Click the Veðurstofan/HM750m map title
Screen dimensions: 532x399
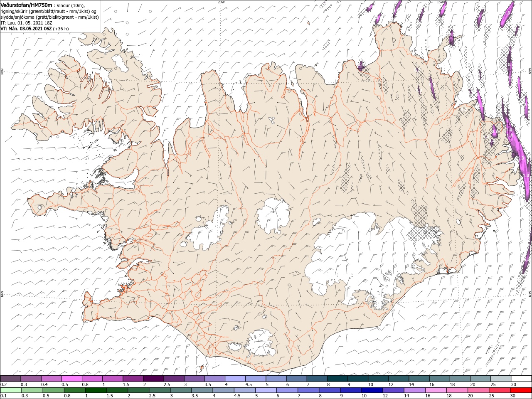tap(26, 5)
